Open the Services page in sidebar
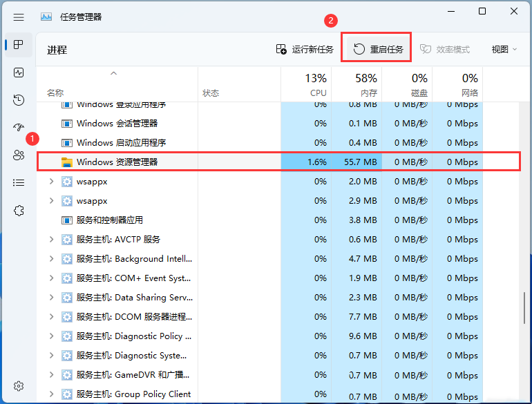This screenshot has width=532, height=404. click(19, 211)
